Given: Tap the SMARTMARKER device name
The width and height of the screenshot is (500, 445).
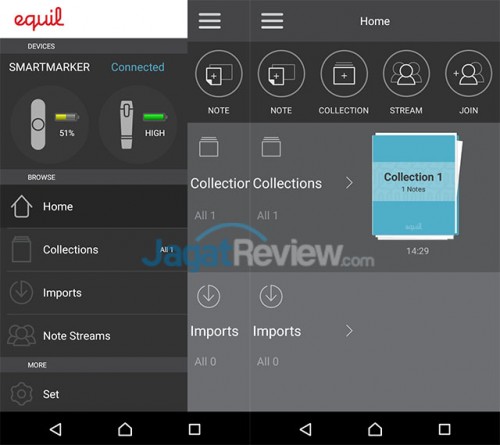Looking at the screenshot, I should point(49,67).
